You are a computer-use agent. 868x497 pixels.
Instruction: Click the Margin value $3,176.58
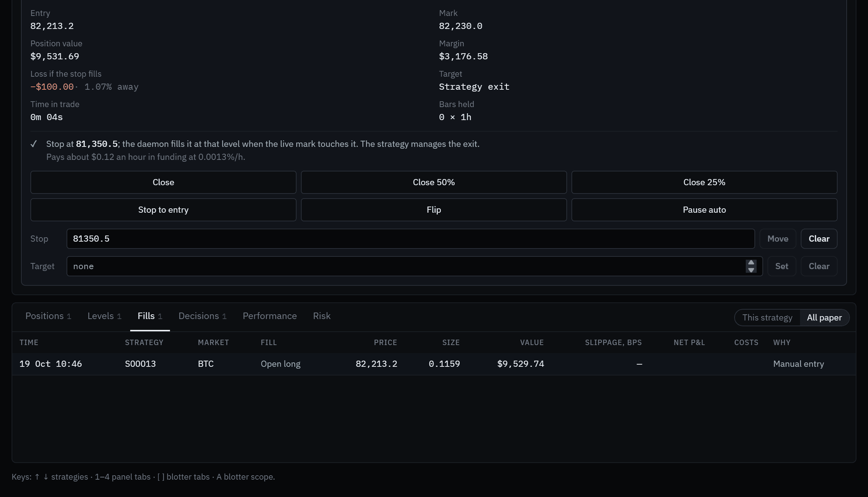click(463, 56)
